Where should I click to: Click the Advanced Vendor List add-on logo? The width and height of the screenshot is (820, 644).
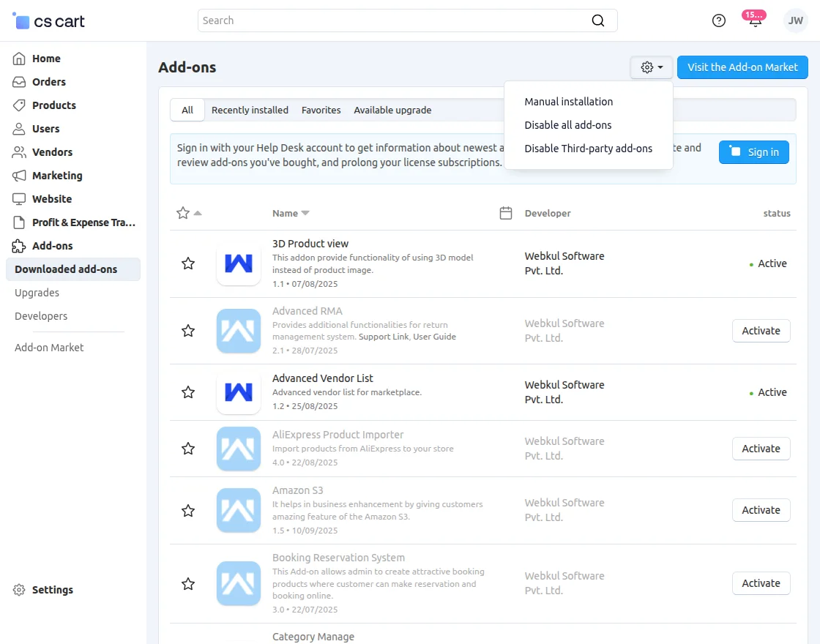tap(239, 392)
